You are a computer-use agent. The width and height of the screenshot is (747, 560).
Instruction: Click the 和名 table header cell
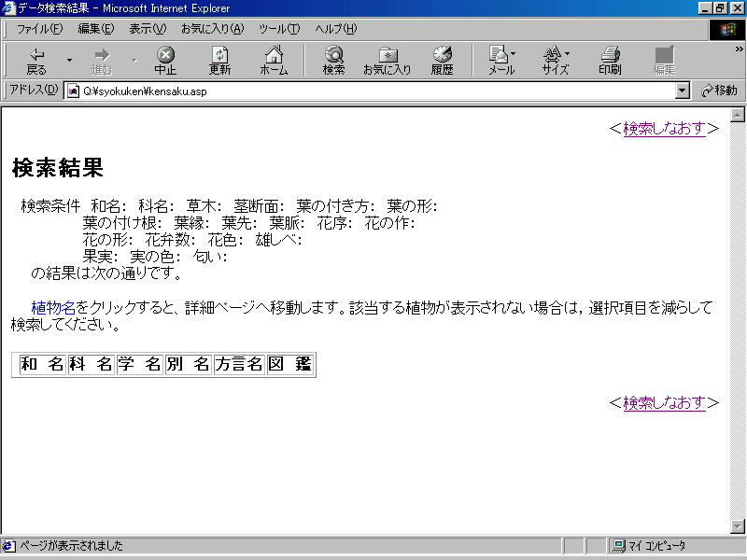[42, 364]
